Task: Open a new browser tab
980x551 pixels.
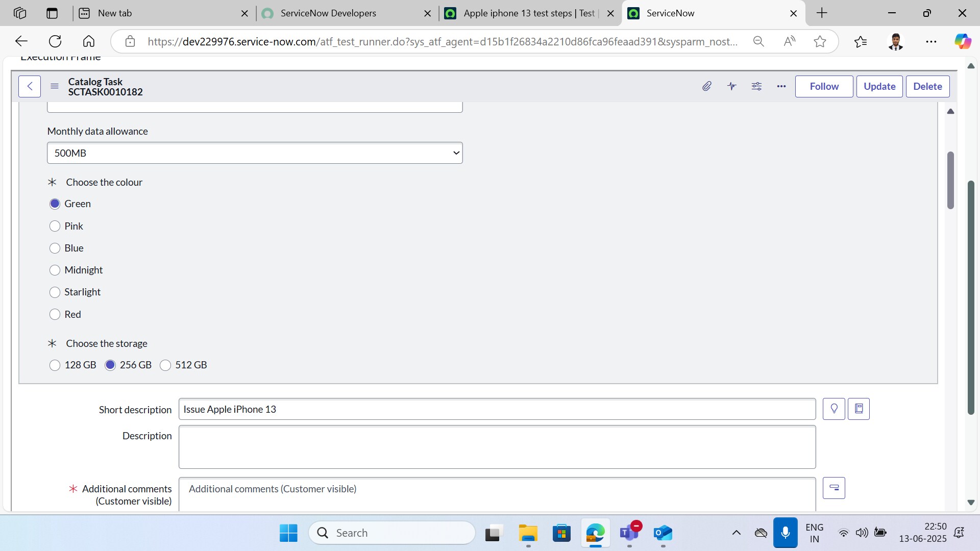Action: tap(822, 13)
